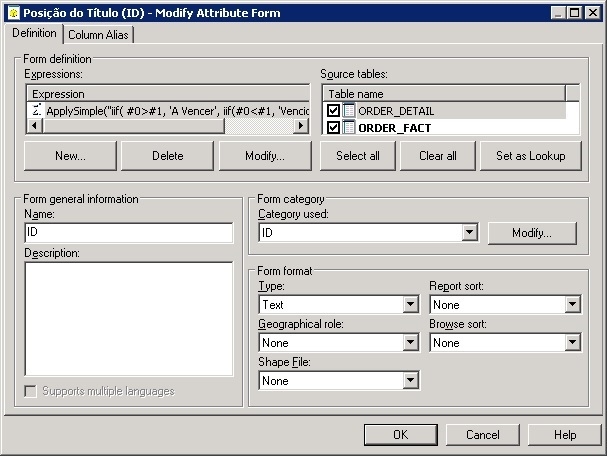
Task: Open the Browse sort dropdown
Action: pos(572,342)
